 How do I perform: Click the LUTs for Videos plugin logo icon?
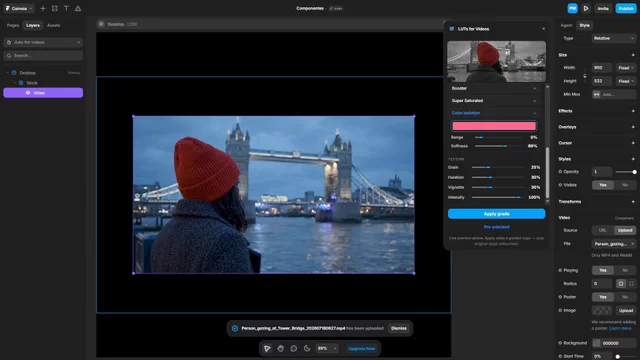click(451, 29)
